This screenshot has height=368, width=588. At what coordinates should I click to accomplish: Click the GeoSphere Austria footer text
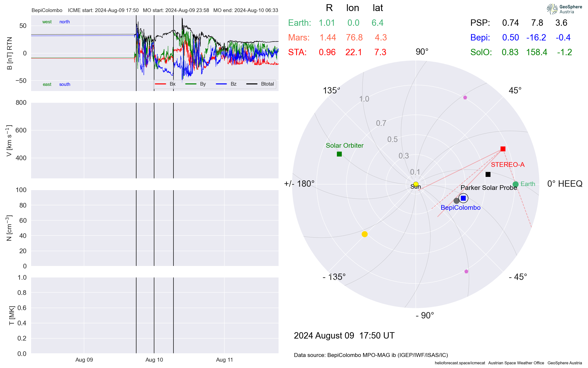565,363
